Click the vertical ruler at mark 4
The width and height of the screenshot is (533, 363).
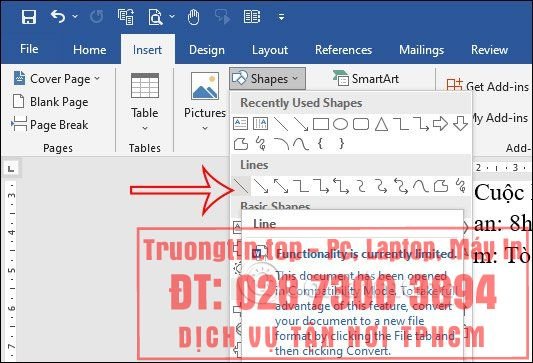click(12, 232)
